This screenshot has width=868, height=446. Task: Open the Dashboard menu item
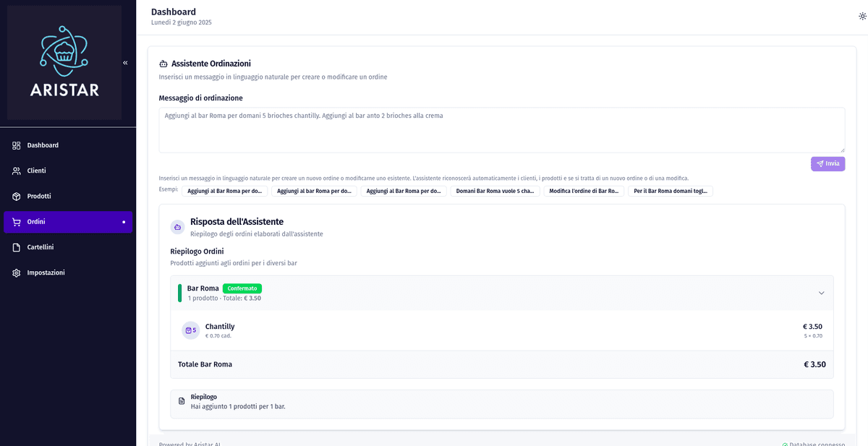(x=43, y=145)
